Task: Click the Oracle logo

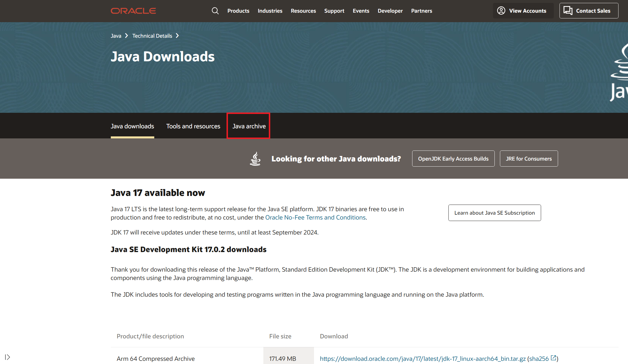Action: coord(133,11)
